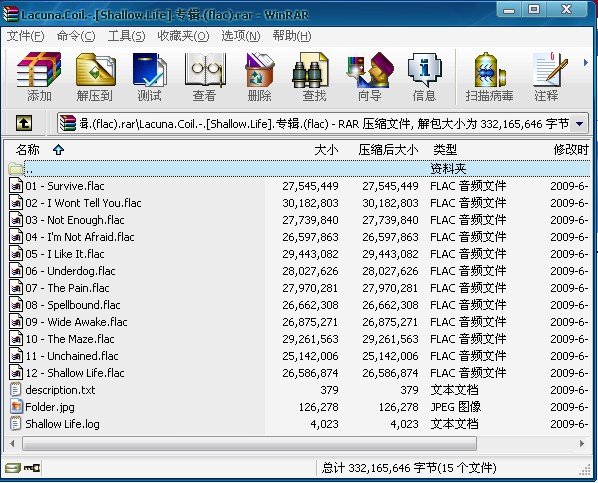Click the WinRAR title bar icon
The image size is (598, 483).
point(11,14)
